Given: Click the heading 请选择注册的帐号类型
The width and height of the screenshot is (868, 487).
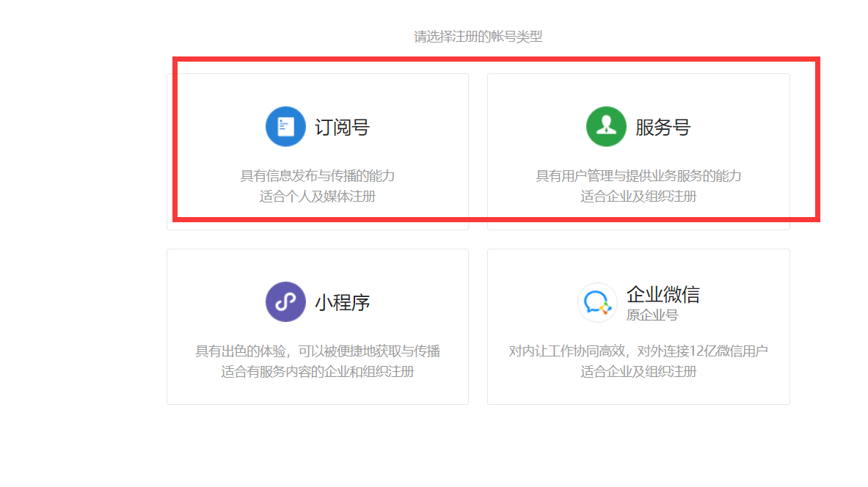Looking at the screenshot, I should click(478, 37).
